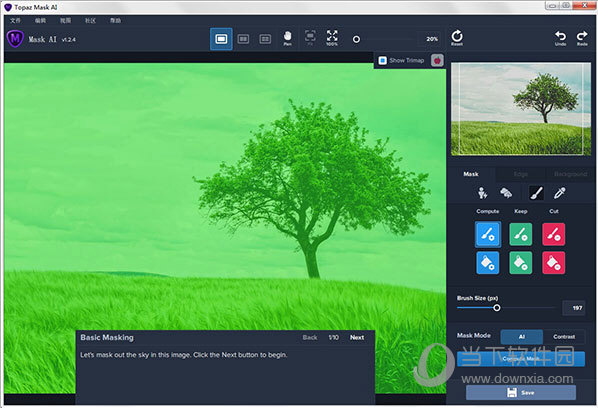Screen dimensions: 598x408
Task: Click the Reset icon
Action: pyautogui.click(x=457, y=38)
